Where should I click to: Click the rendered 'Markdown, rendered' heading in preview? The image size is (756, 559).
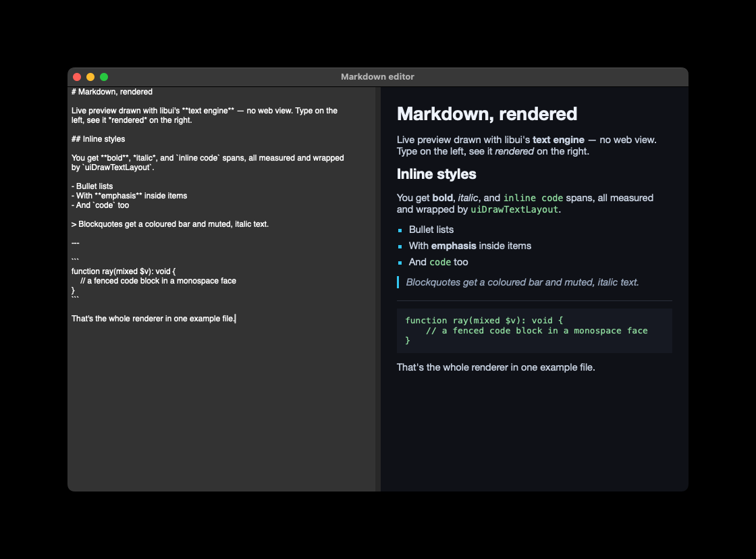(487, 114)
